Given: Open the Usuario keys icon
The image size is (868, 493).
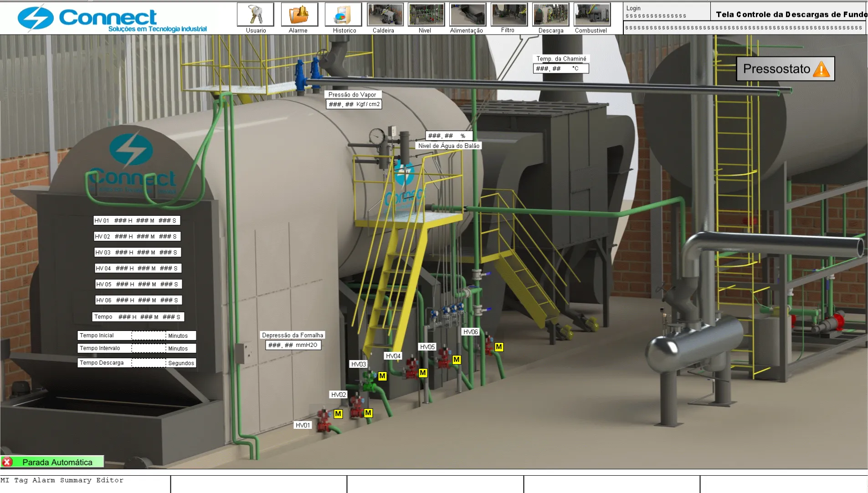Looking at the screenshot, I should coord(255,15).
